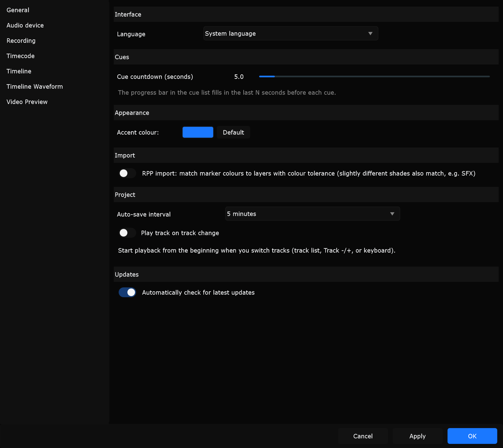503x448 pixels.
Task: Click the Import section header
Action: click(306, 155)
